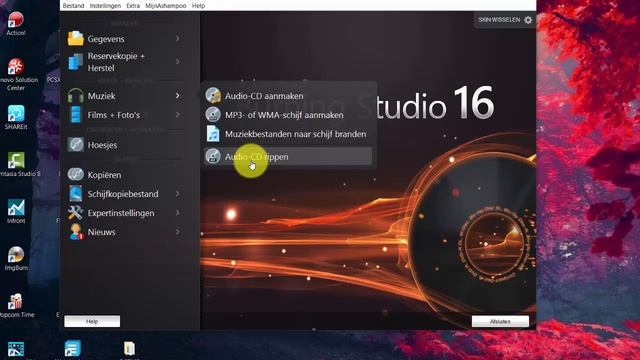
Task: Open the MijnAshampoo menu
Action: 166,6
